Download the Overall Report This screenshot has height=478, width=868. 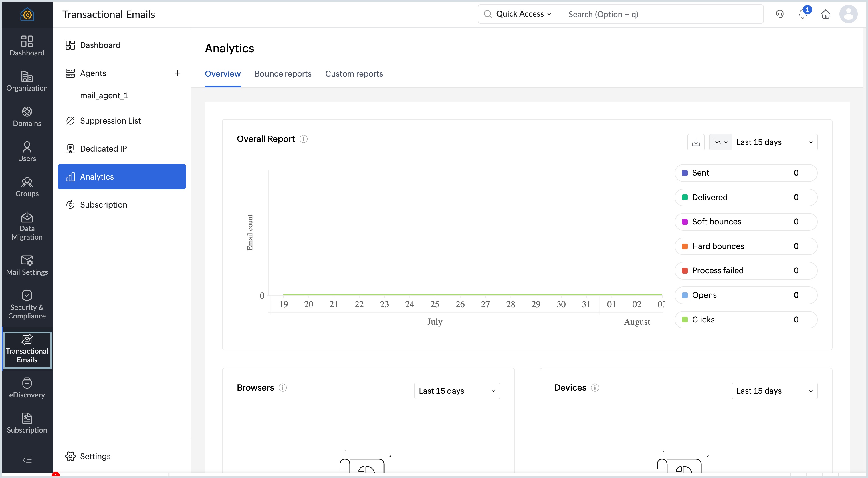tap(696, 142)
